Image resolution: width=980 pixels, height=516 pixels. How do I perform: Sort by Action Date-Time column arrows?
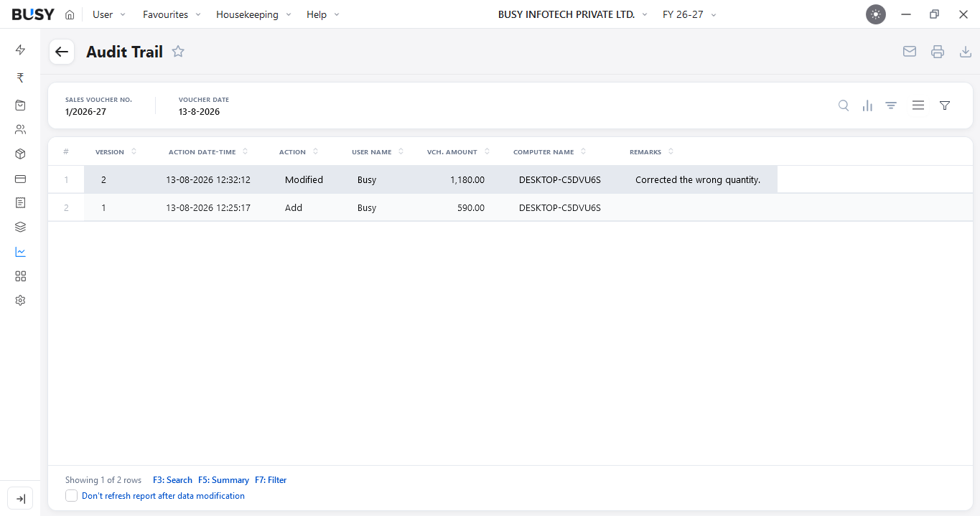(245, 151)
